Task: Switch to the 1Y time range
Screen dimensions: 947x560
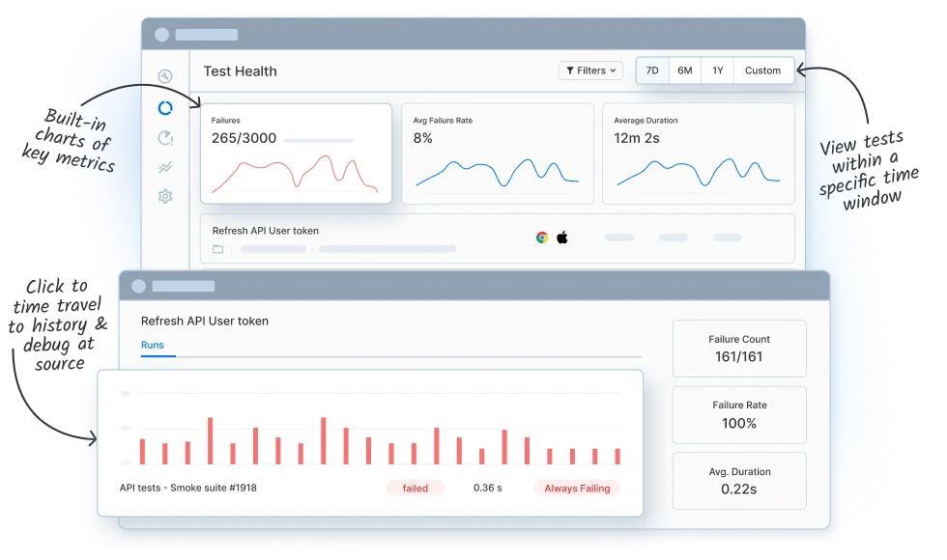Action: (x=717, y=70)
